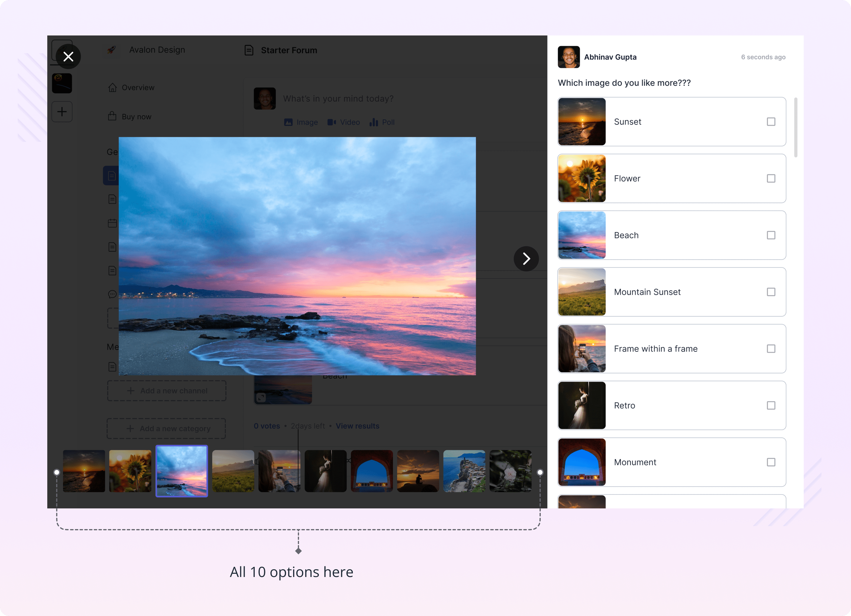This screenshot has height=616, width=851.
Task: Click Retro option image in poll
Action: (582, 406)
